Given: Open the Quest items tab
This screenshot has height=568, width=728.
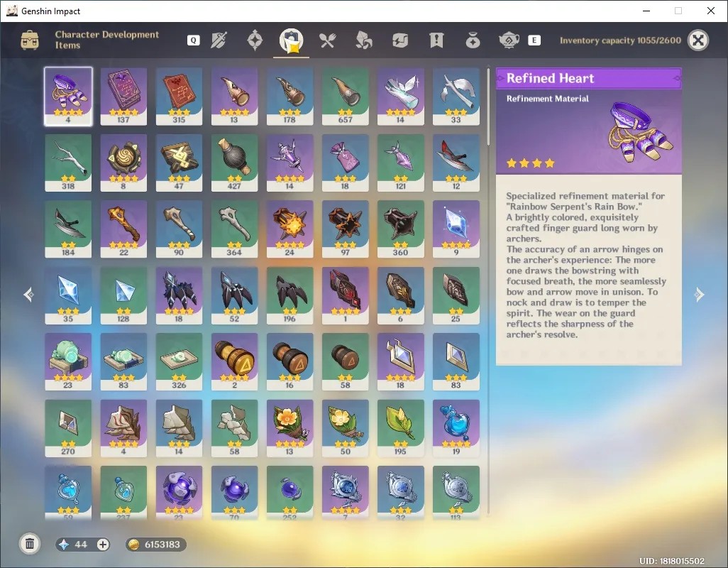Looking at the screenshot, I should pyautogui.click(x=436, y=40).
